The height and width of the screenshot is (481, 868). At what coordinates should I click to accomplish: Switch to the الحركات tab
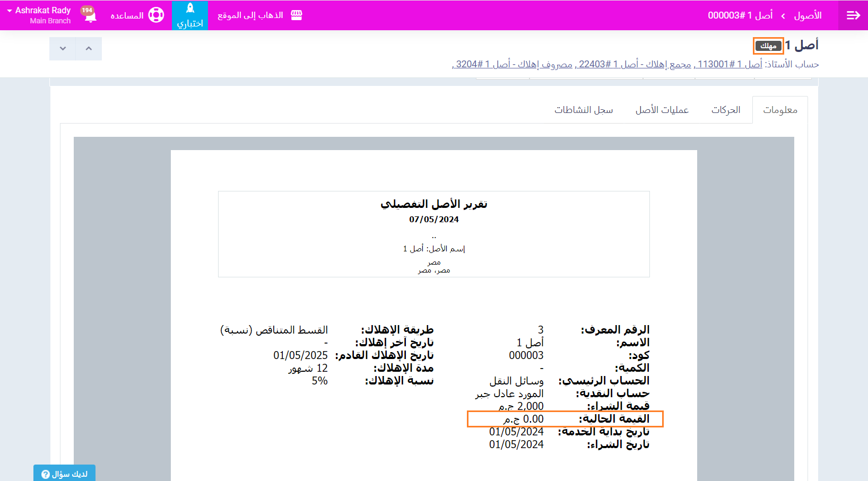pyautogui.click(x=725, y=110)
